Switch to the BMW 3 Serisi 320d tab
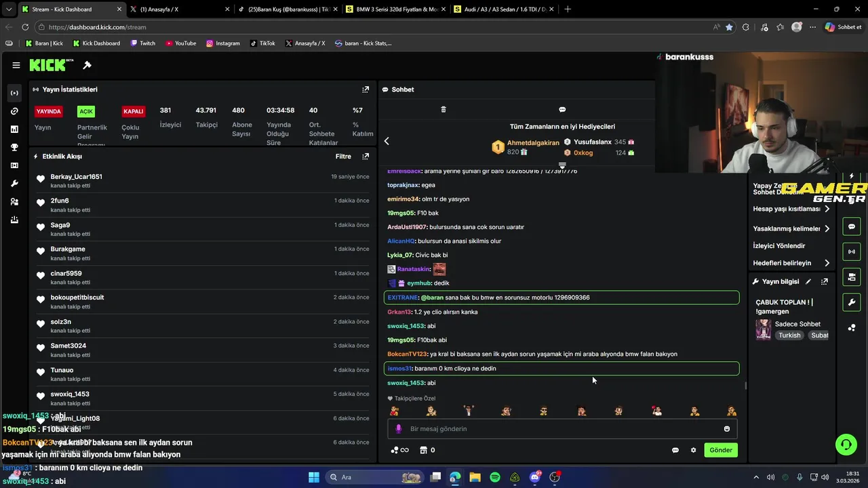 (x=395, y=9)
